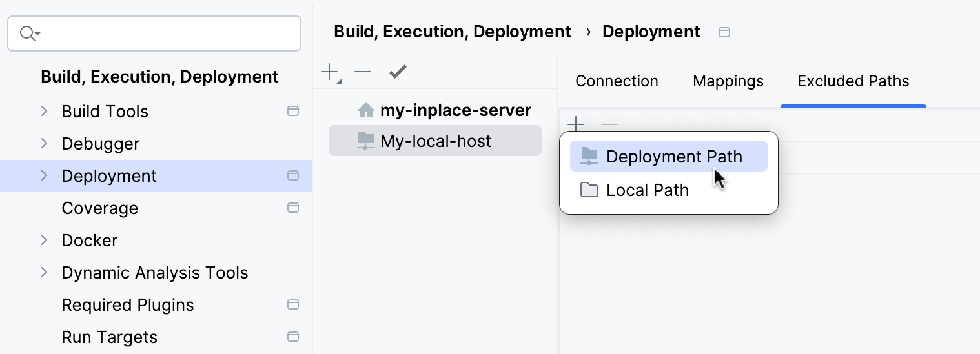Expand the Build Tools tree node
Image resolution: width=980 pixels, height=354 pixels.
44,112
